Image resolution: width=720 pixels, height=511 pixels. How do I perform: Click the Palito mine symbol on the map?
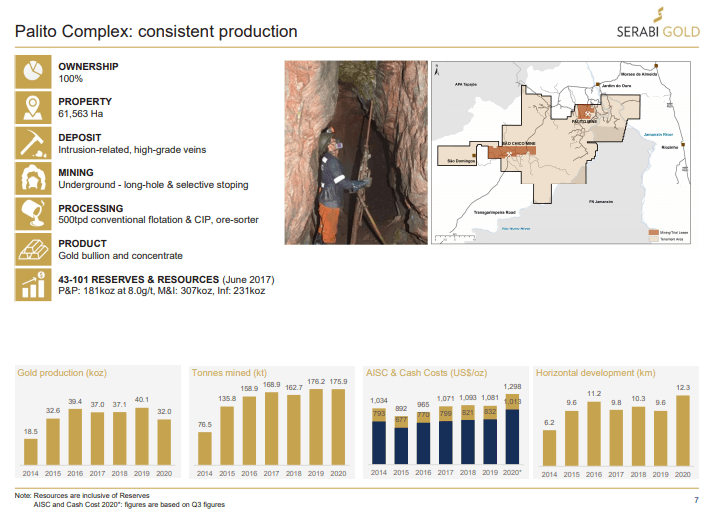(587, 112)
